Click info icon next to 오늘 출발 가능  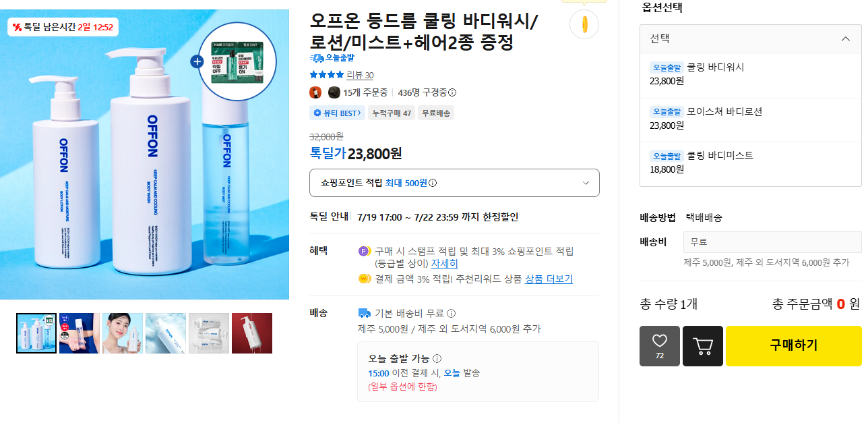click(437, 358)
